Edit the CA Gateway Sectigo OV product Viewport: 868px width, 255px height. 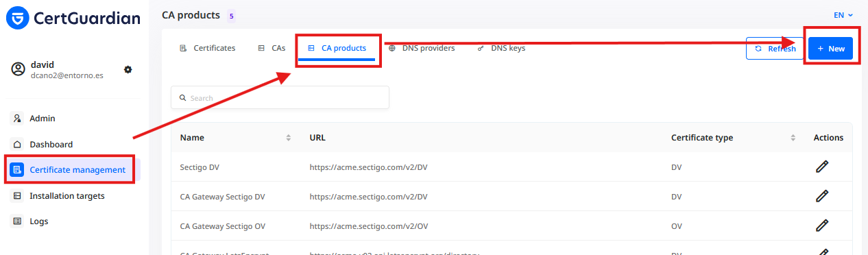pos(822,225)
